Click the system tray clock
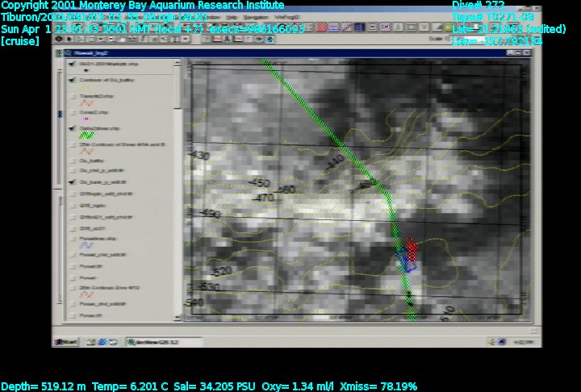This screenshot has width=581, height=392. [525, 341]
